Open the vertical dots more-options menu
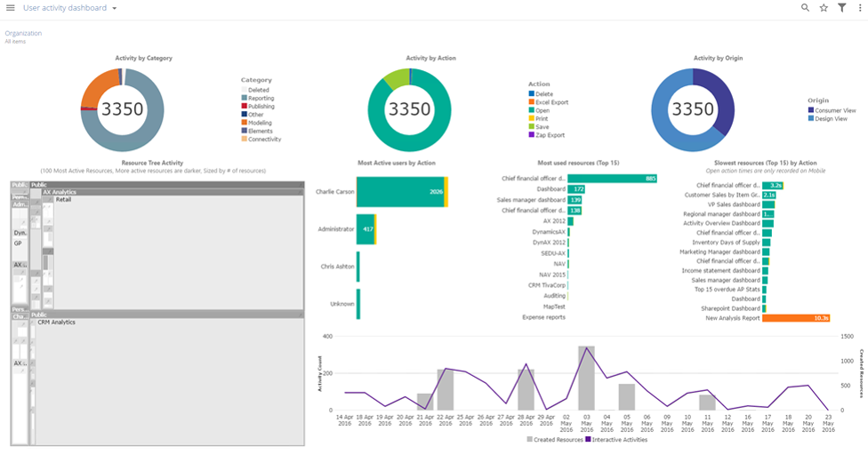Viewport: 868px width, 455px height. point(860,8)
